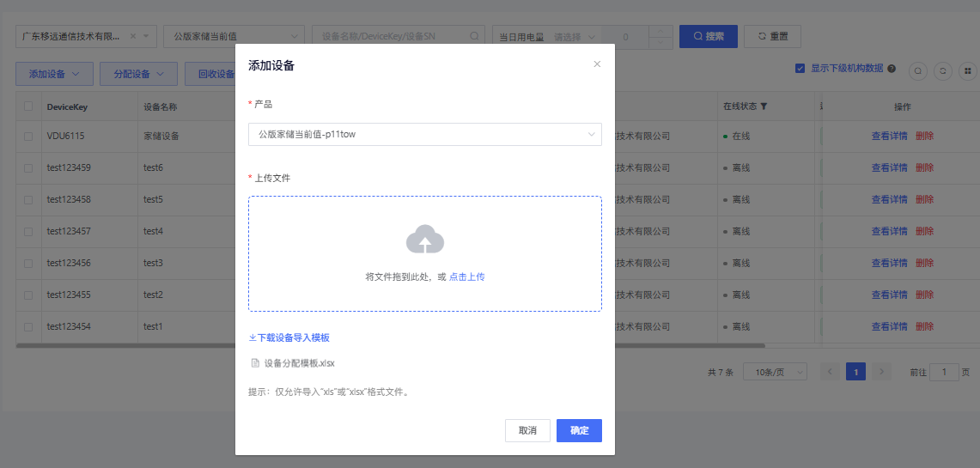The image size is (980, 468).
Task: Click the round search icon above table
Action: click(918, 71)
